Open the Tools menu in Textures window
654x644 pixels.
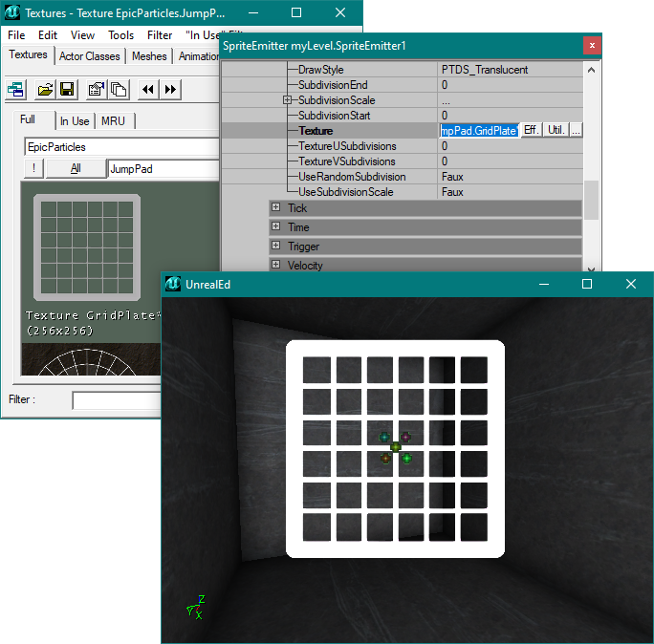coord(121,35)
